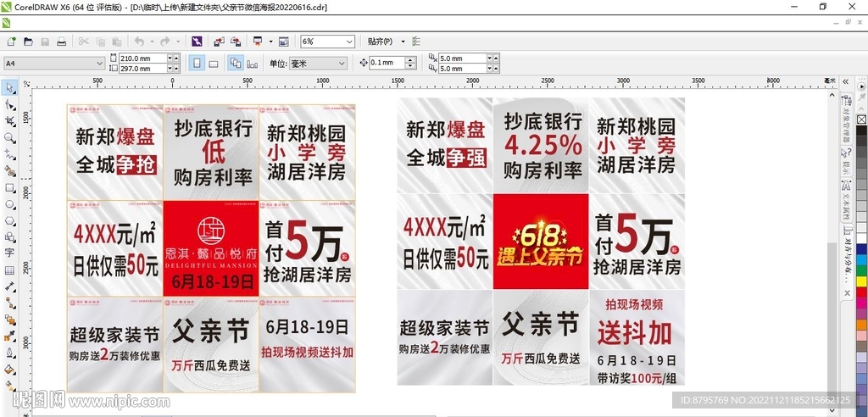The height and width of the screenshot is (417, 868).
Task: Expand the 贴齐(P) snap dropdown arrow
Action: pyautogui.click(x=403, y=42)
